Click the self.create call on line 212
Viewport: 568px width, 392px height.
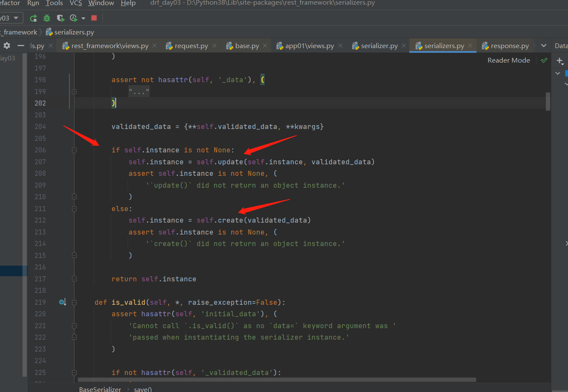click(220, 220)
